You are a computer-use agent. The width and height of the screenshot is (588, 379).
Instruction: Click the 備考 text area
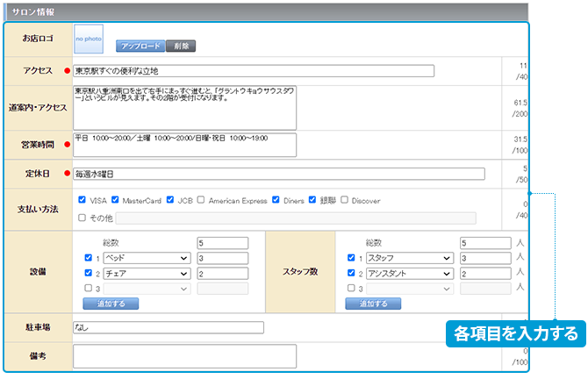tap(184, 355)
